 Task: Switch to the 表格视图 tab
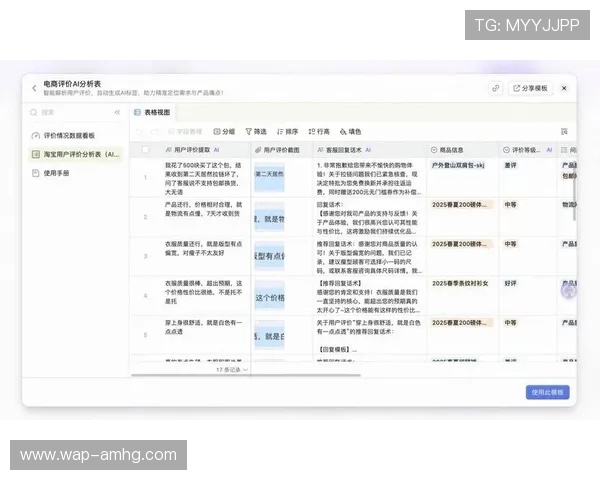pos(152,112)
